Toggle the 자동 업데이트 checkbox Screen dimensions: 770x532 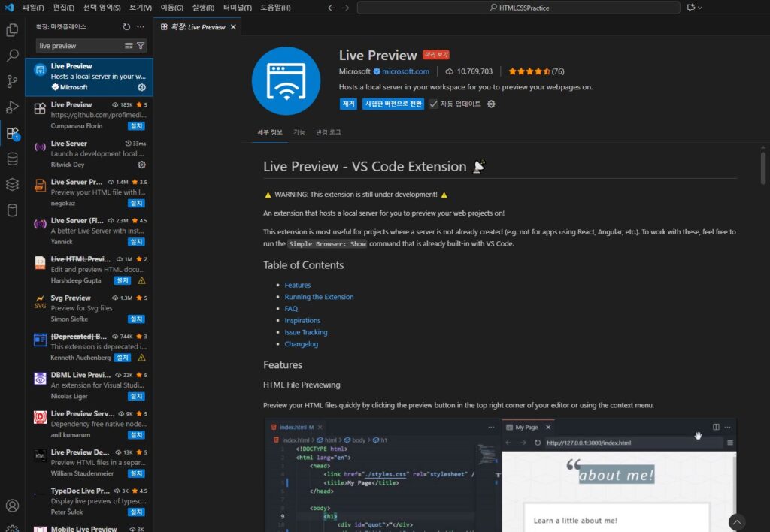433,104
